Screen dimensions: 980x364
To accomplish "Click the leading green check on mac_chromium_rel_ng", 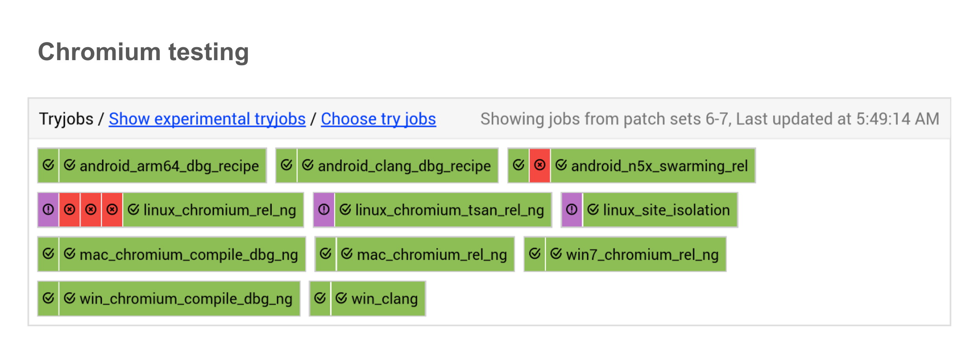I will (326, 254).
